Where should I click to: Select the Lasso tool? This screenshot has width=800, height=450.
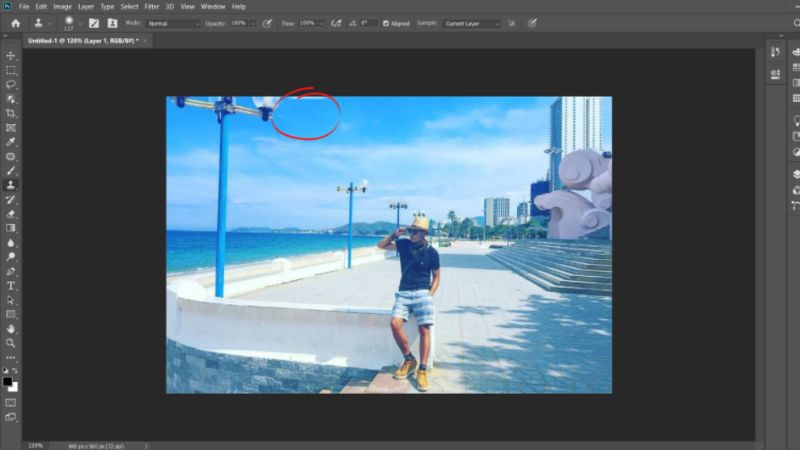click(x=10, y=84)
